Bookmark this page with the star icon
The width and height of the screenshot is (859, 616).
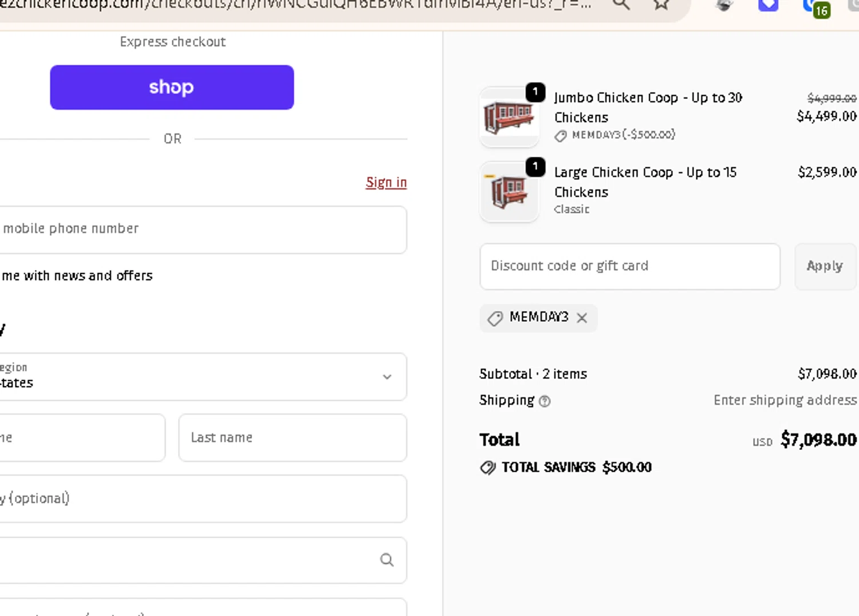661,5
